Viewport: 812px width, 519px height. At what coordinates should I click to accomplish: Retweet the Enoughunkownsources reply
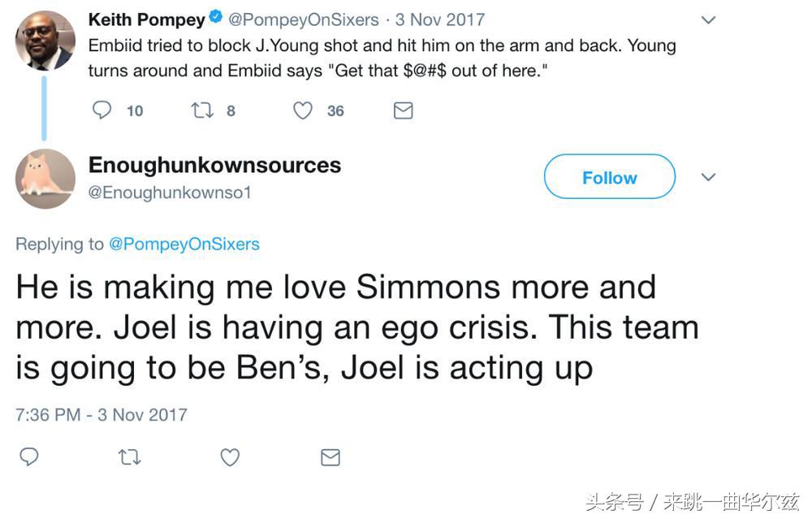[129, 457]
